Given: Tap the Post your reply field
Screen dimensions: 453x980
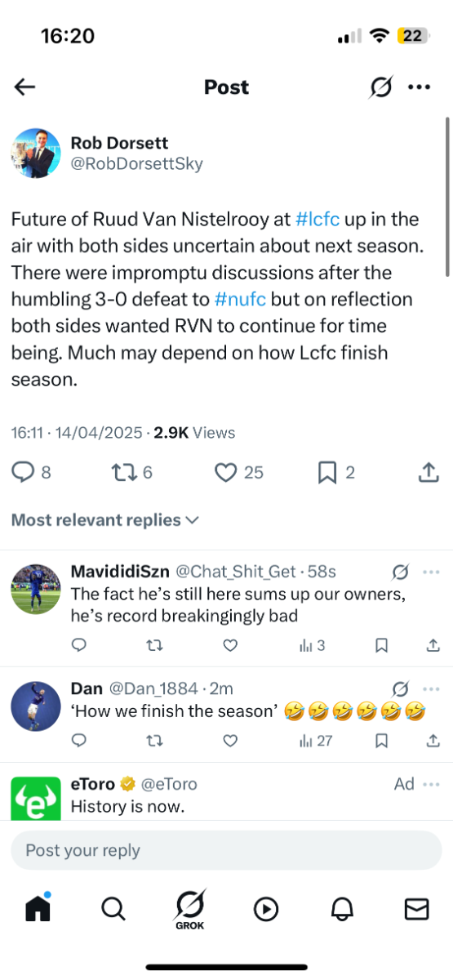Looking at the screenshot, I should tap(226, 850).
